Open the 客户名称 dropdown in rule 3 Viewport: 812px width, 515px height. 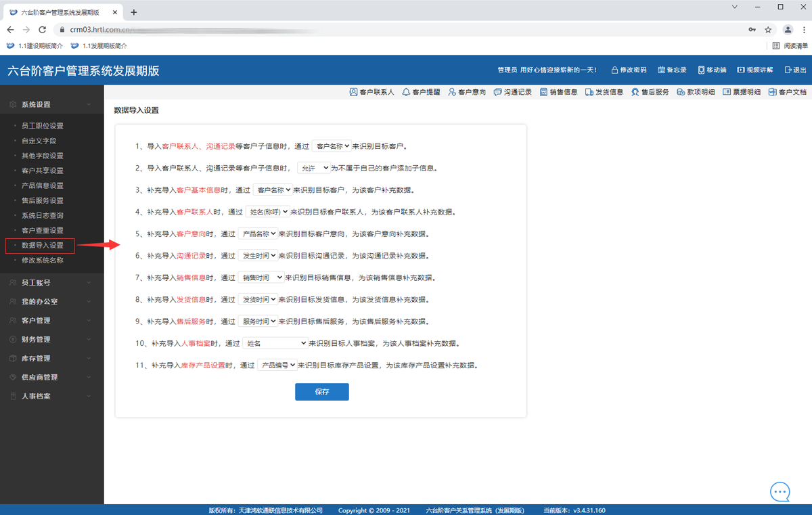click(273, 190)
